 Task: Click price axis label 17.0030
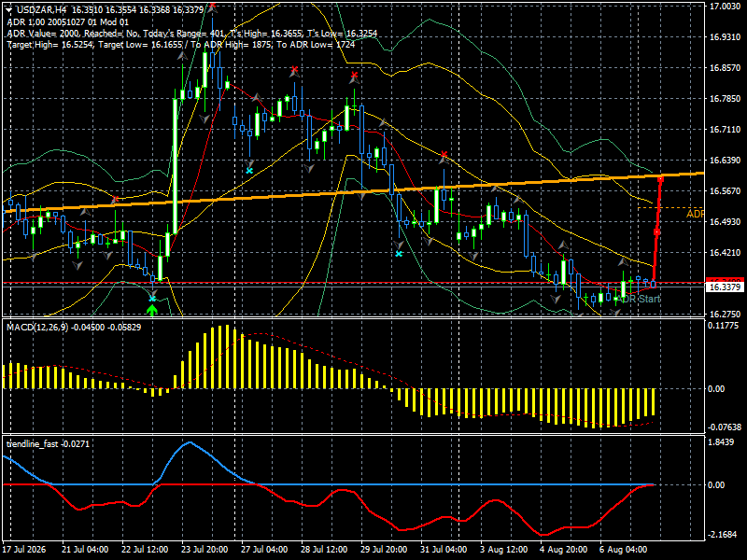(726, 7)
